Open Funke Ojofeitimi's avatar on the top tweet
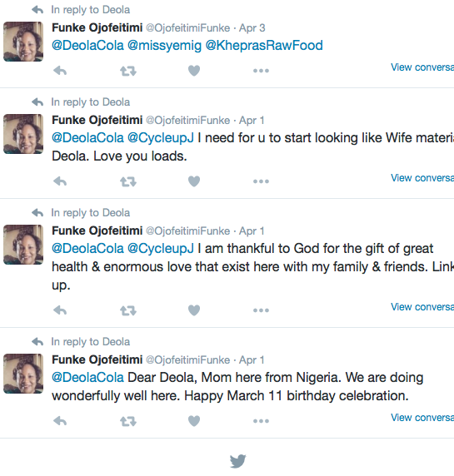This screenshot has width=454, height=476. point(23,42)
